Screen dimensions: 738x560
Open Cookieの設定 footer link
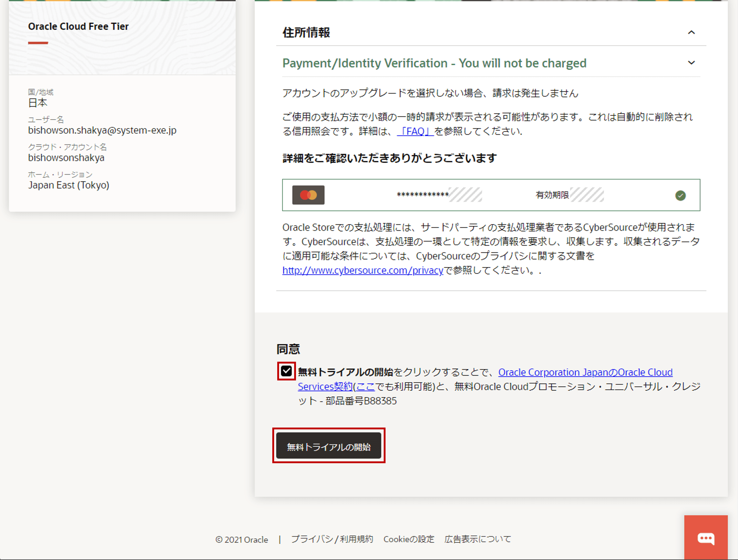409,539
